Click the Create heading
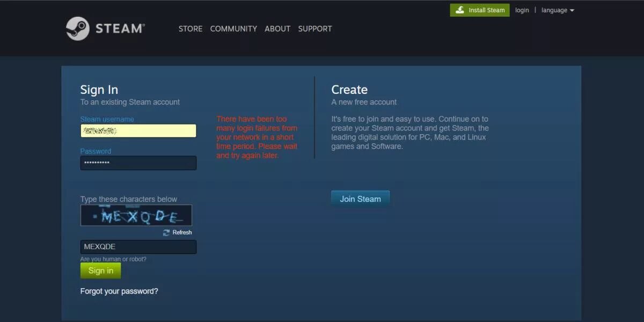Image resolution: width=644 pixels, height=322 pixels. coord(349,90)
